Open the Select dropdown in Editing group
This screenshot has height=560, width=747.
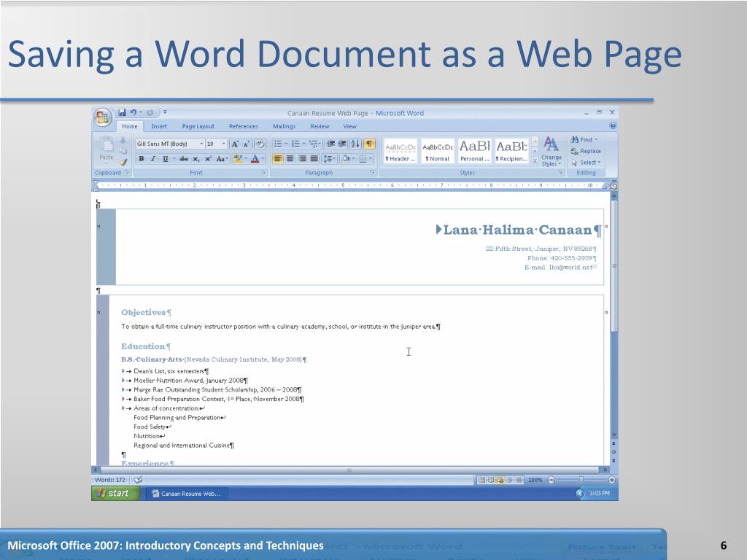tap(587, 163)
